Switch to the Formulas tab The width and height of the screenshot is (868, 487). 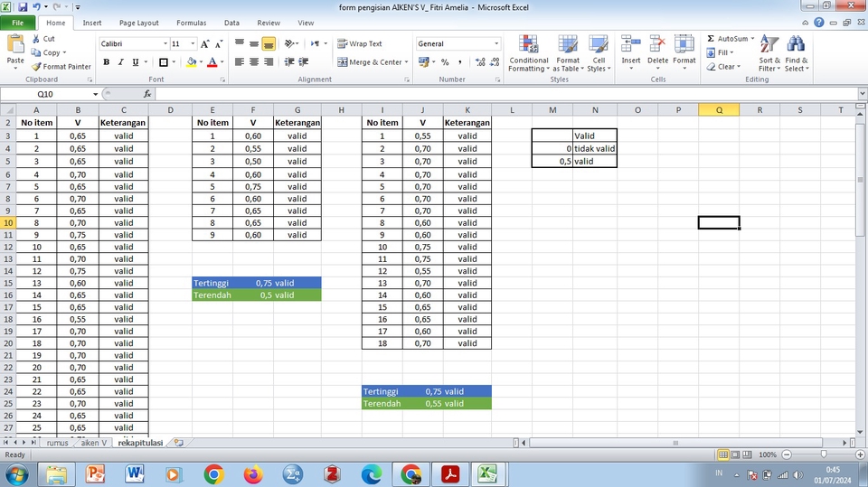click(x=192, y=23)
